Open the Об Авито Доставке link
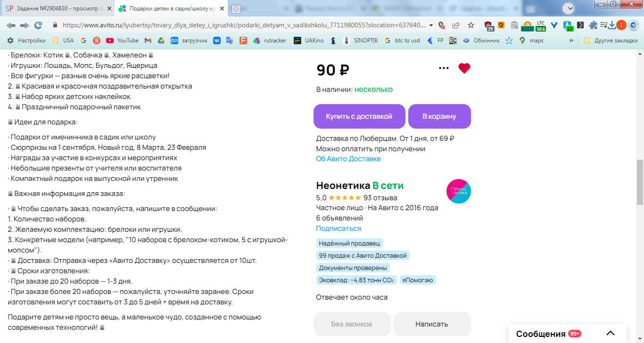This screenshot has height=343, width=644. (348, 159)
